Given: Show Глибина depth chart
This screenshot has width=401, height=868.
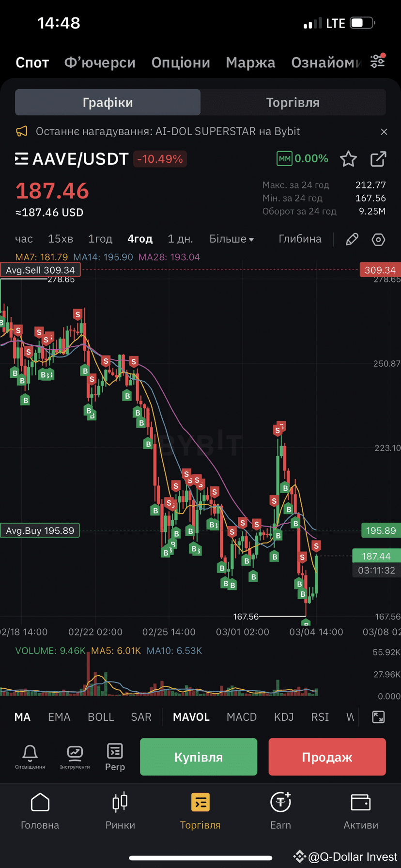Looking at the screenshot, I should [x=300, y=239].
